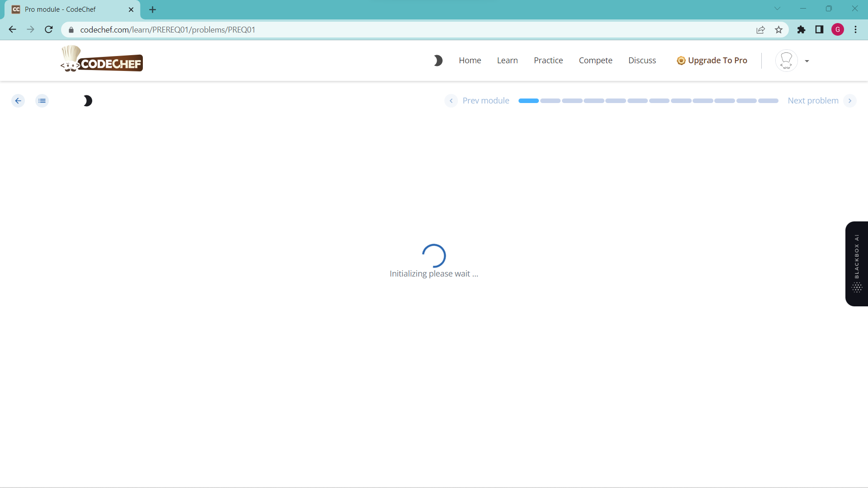Toggle dark mode in problem toolbar
This screenshot has height=488, width=868.
point(88,101)
